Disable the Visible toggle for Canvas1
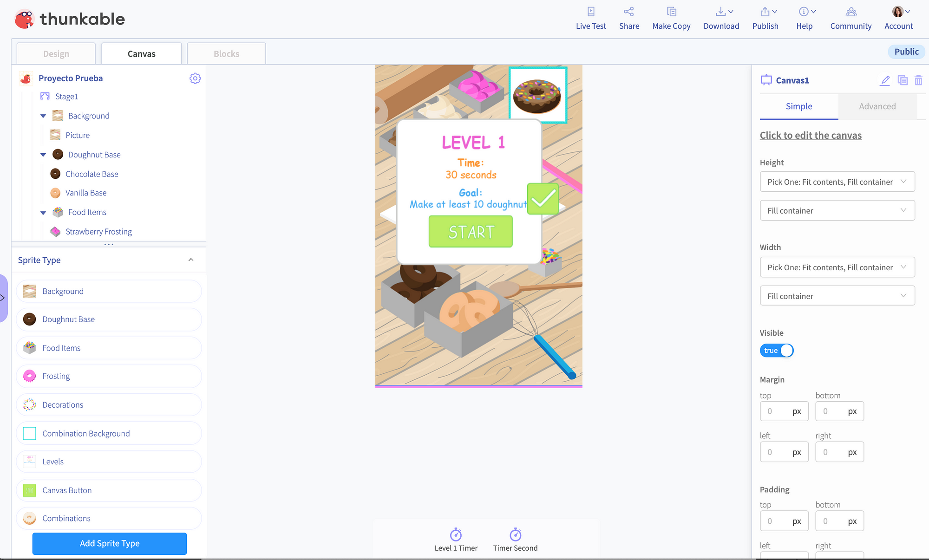This screenshot has height=560, width=929. [x=776, y=351]
